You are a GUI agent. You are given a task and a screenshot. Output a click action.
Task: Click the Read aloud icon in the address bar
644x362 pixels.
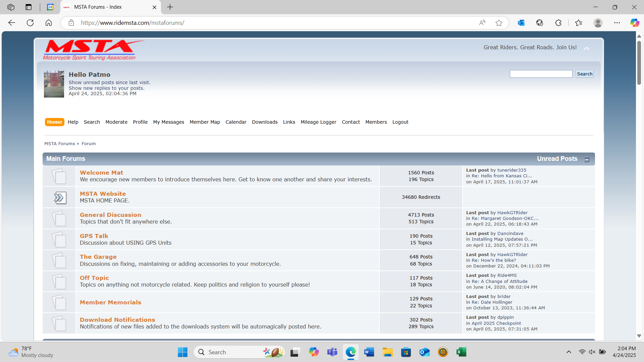click(x=482, y=23)
